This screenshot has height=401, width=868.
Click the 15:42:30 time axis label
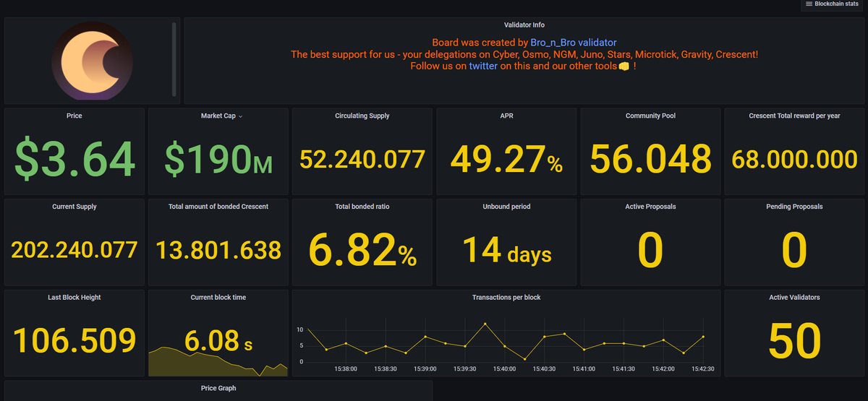(702, 368)
